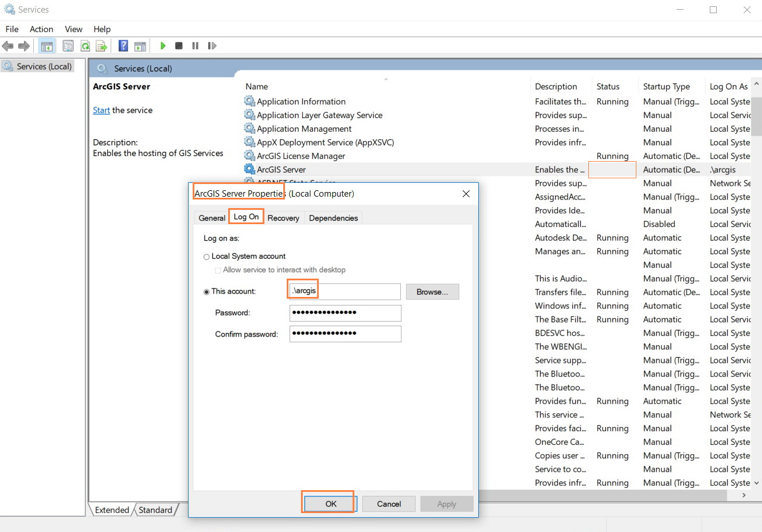
Task: Select the "BDESVC hos..." description row
Action: [x=560, y=333]
